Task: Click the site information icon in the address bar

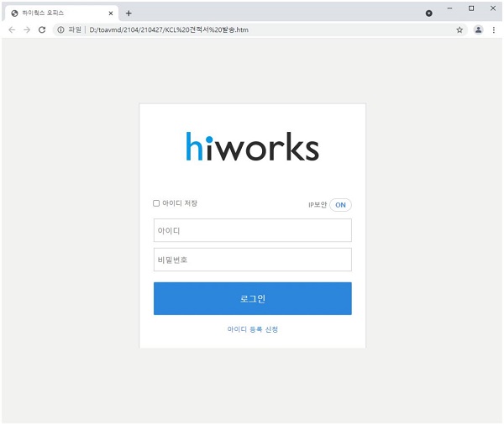Action: [60, 30]
